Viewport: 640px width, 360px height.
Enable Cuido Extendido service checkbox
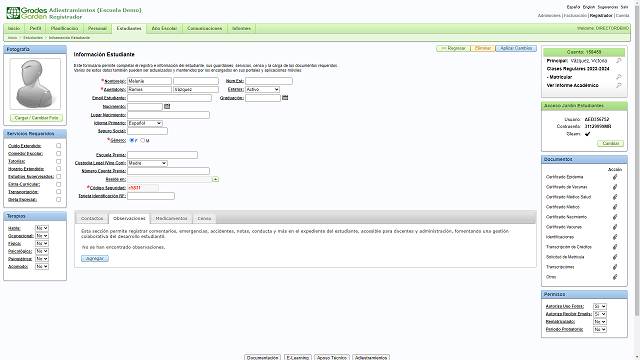point(58,145)
